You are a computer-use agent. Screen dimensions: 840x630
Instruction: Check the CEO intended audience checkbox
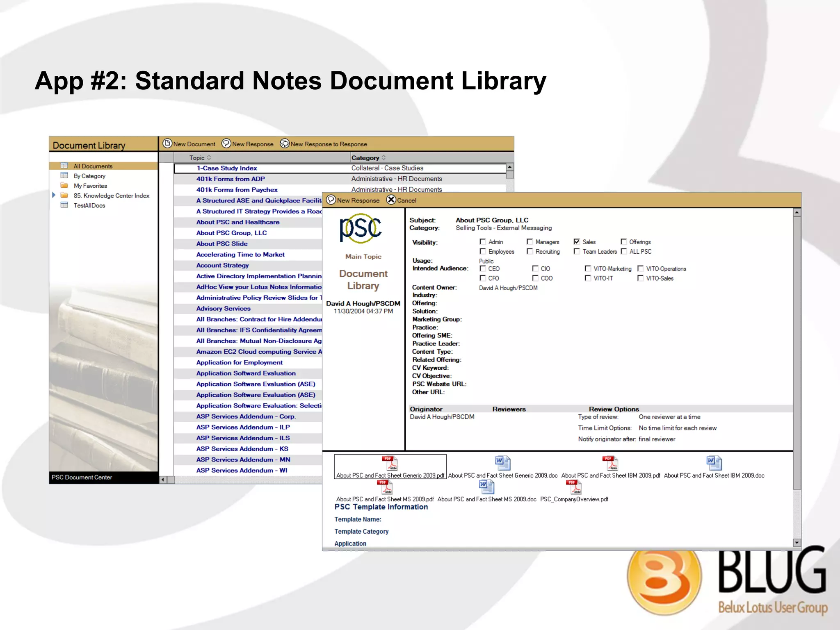[483, 268]
